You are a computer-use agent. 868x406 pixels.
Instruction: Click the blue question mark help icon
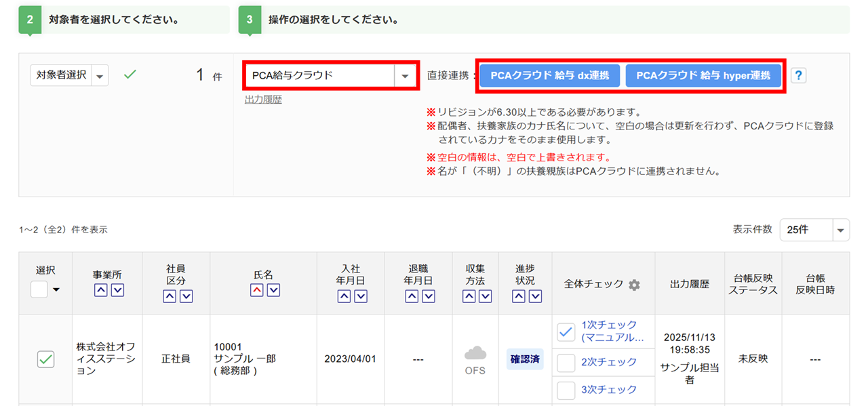(799, 76)
